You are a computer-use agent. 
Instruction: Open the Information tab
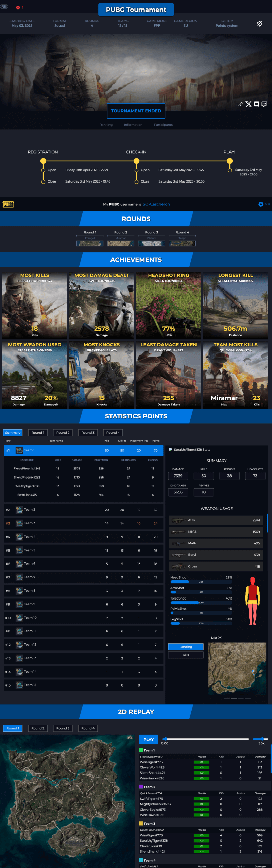(x=133, y=125)
